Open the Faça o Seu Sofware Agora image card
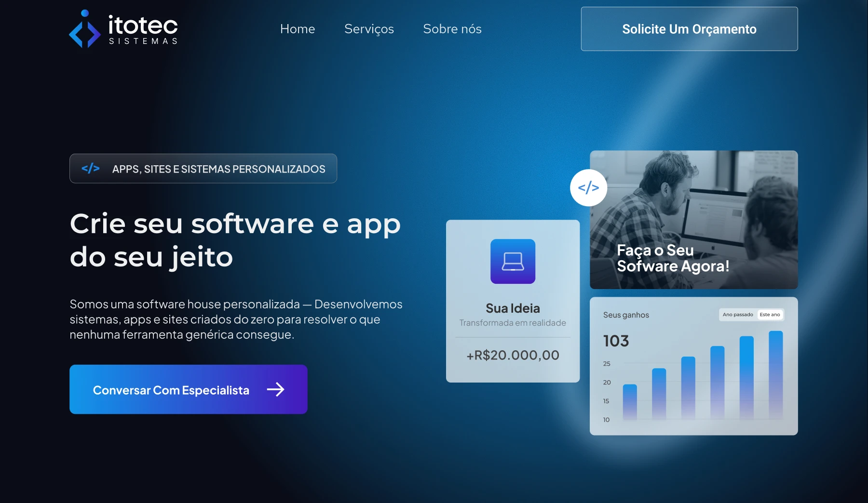 (693, 220)
